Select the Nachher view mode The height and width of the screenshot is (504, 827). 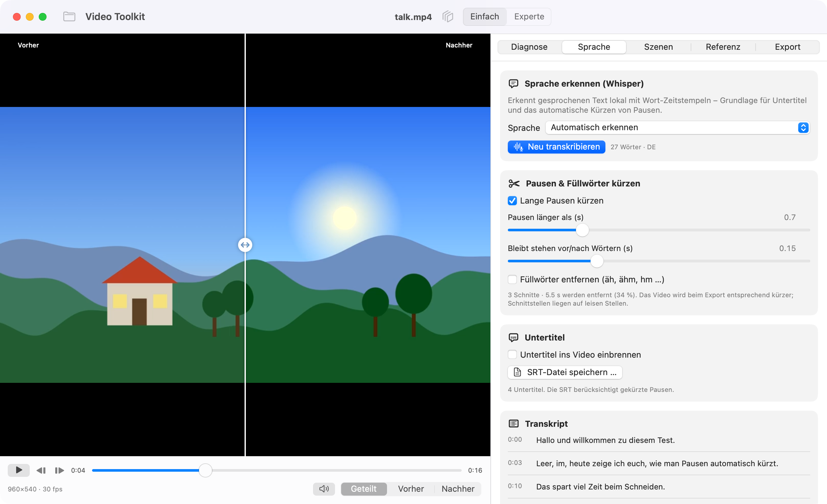pos(458,488)
